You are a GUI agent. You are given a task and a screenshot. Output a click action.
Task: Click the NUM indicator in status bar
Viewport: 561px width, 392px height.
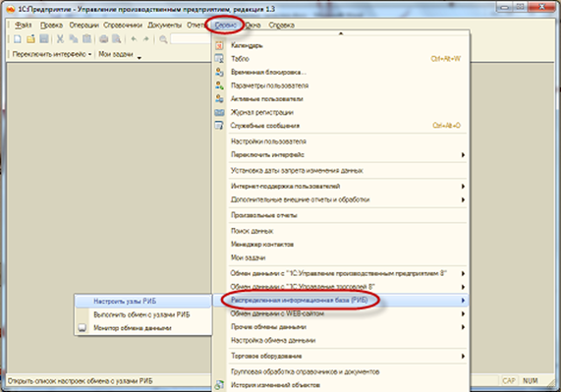[530, 381]
